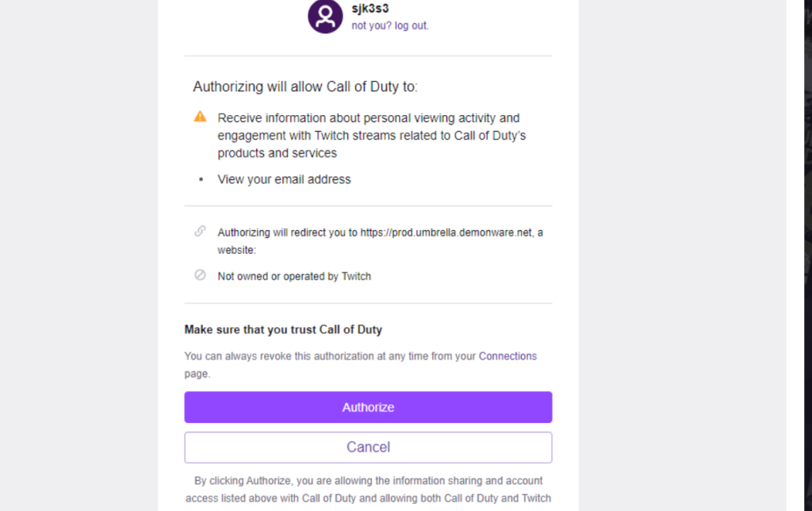This screenshot has width=812, height=511.
Task: Open the Connections page link
Action: [x=507, y=356]
